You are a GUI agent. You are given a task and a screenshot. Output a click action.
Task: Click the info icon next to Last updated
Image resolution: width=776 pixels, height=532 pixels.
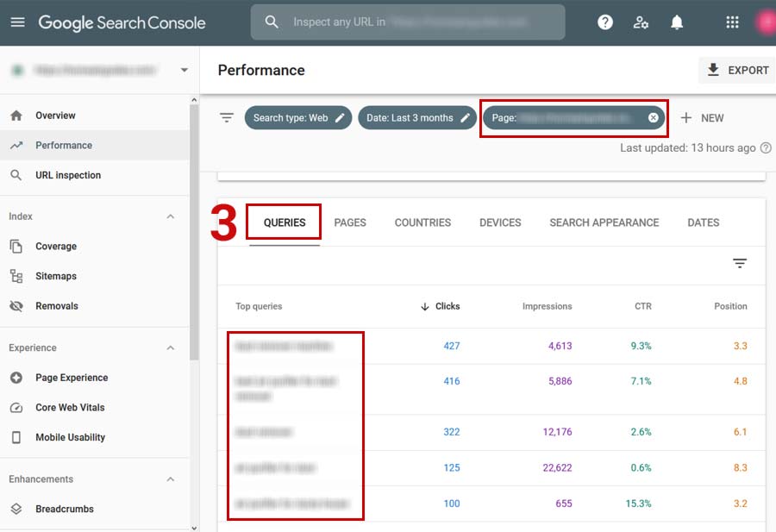click(766, 148)
